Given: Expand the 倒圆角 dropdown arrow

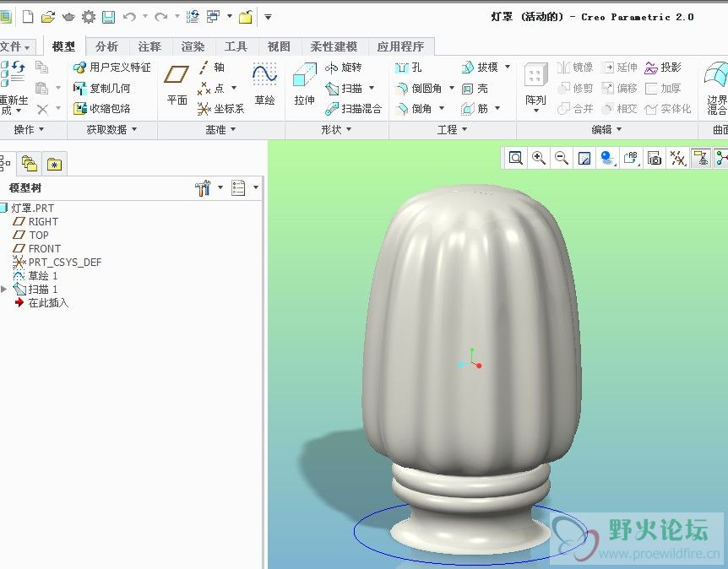Looking at the screenshot, I should 451,88.
